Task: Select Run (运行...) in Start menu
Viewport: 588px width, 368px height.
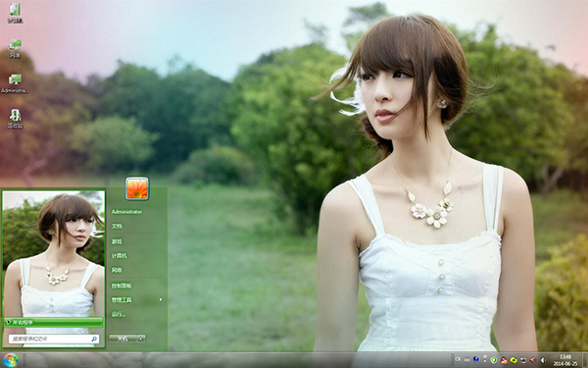Action: click(119, 314)
